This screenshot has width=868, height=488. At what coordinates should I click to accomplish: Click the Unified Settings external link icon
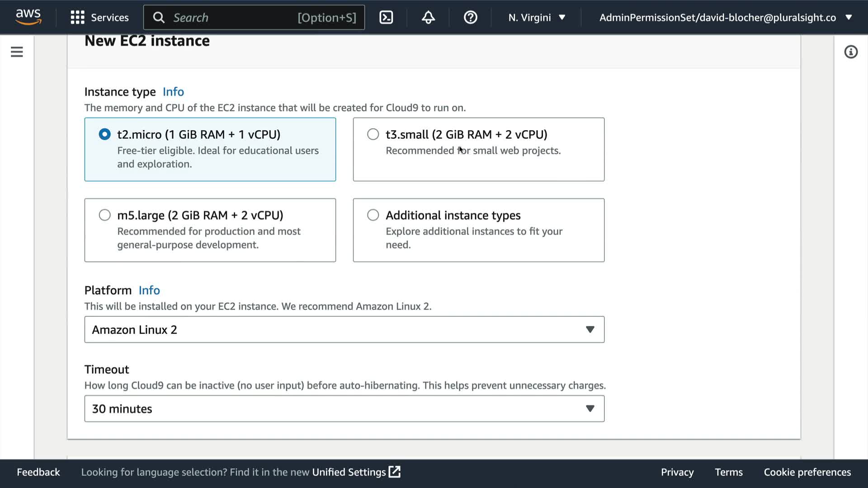[394, 472]
